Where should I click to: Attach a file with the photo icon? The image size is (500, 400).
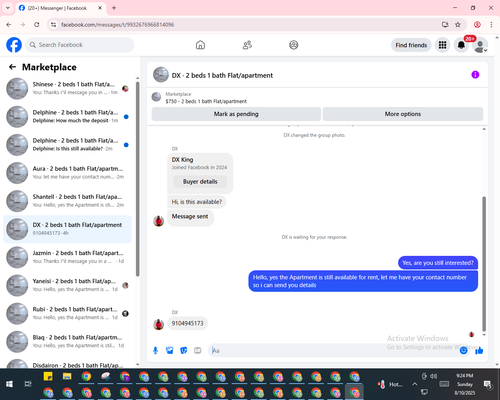pyautogui.click(x=169, y=350)
